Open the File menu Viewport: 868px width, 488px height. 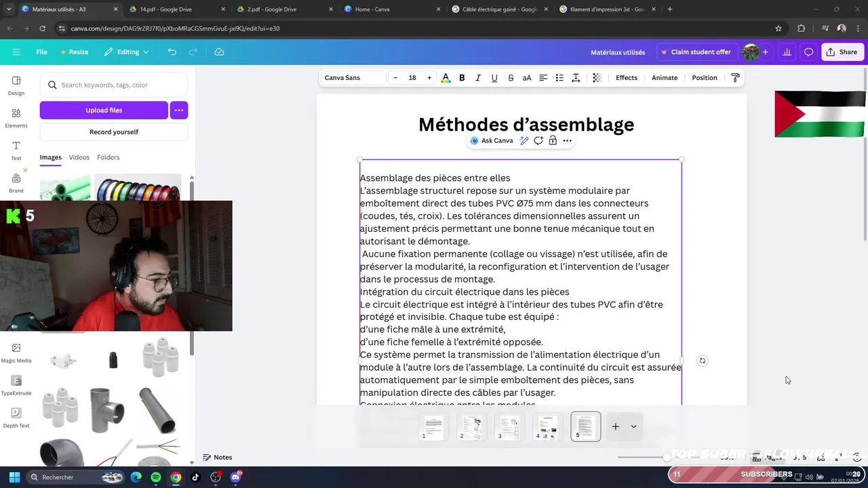(41, 52)
